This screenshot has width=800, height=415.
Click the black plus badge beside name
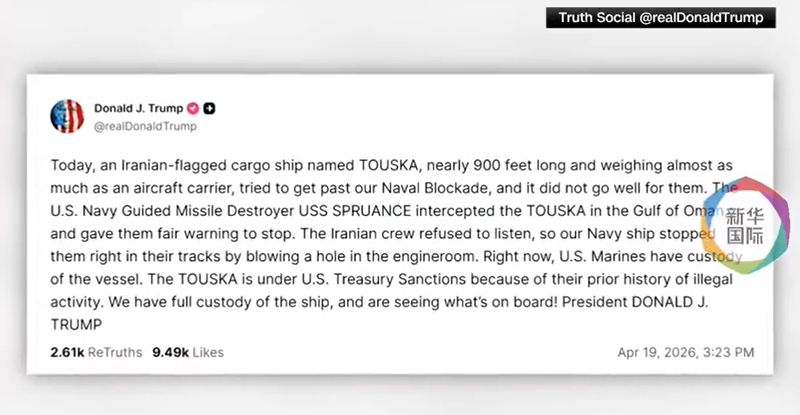pyautogui.click(x=210, y=107)
